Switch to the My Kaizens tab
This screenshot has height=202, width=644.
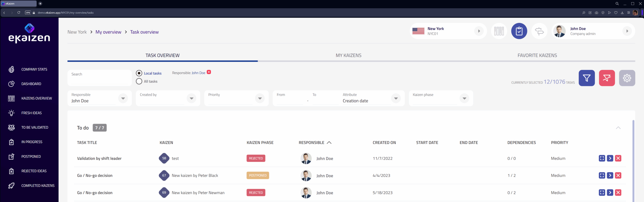click(x=348, y=55)
